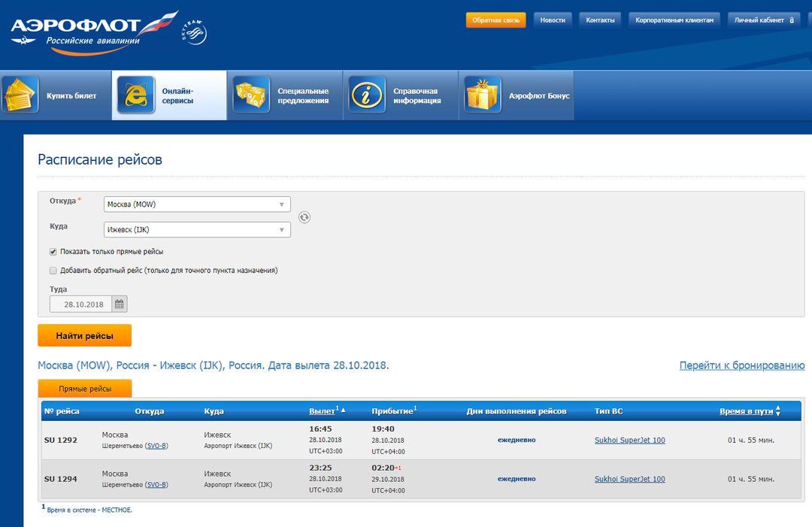The image size is (812, 527).
Task: Sort flights by 'Время в пути'
Action: pyautogui.click(x=747, y=411)
